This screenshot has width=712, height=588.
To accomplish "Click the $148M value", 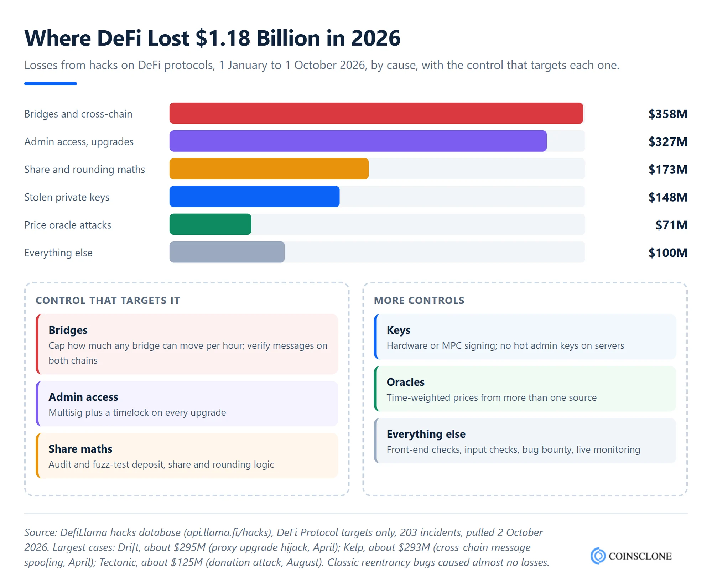I will (668, 197).
